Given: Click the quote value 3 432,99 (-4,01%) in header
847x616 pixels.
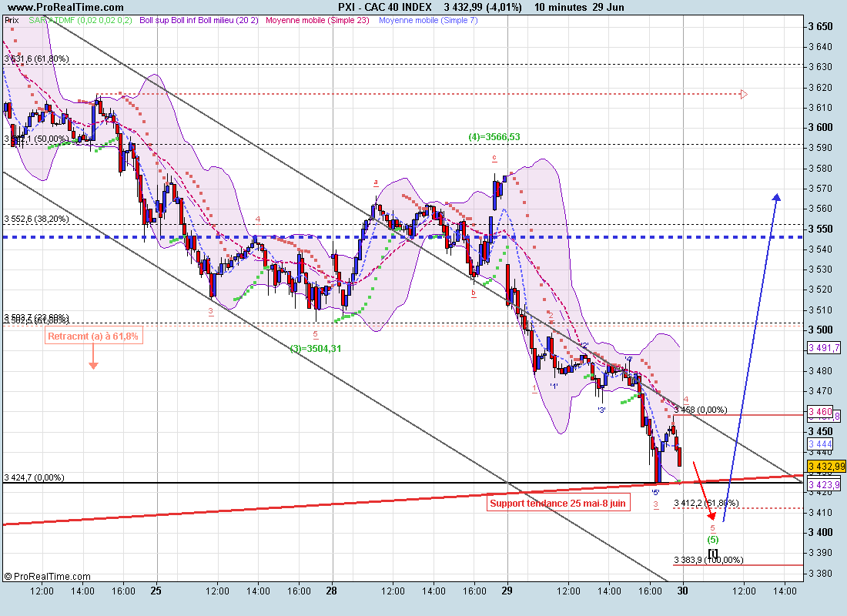Looking at the screenshot, I should [483, 7].
